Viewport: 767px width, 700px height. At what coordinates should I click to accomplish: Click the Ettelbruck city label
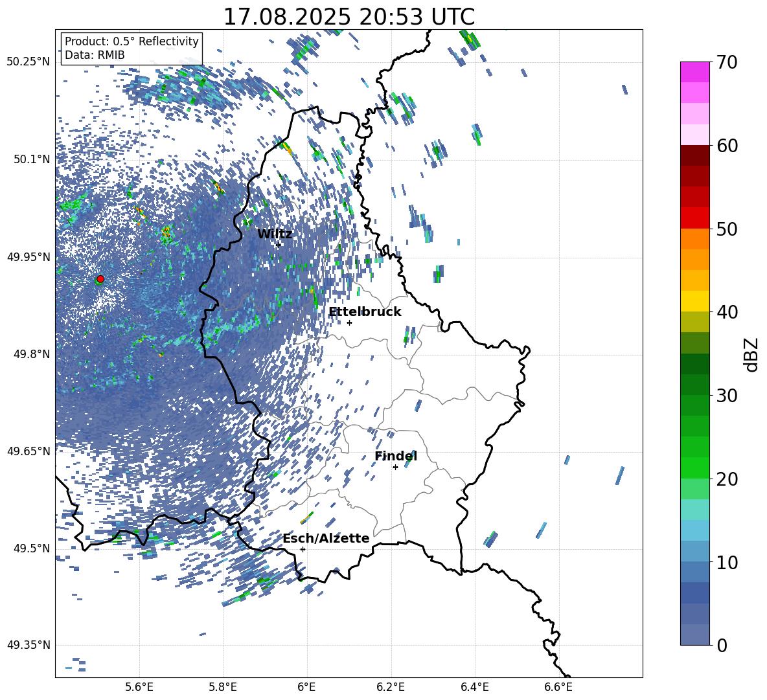pos(365,312)
